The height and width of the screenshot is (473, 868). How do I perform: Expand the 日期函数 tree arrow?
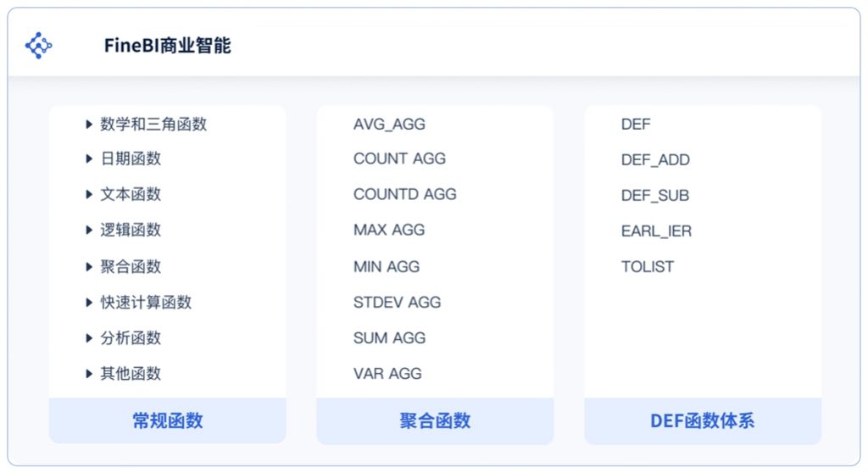88,159
